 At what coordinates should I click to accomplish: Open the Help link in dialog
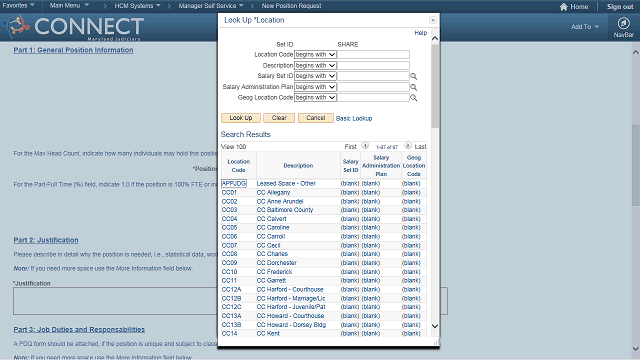420,33
